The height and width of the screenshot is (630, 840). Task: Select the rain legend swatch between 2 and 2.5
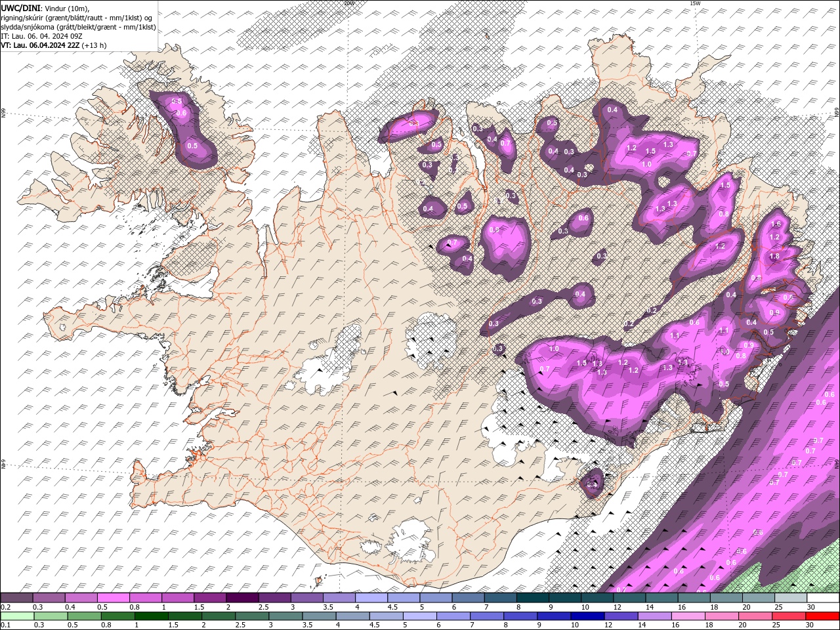tap(219, 616)
